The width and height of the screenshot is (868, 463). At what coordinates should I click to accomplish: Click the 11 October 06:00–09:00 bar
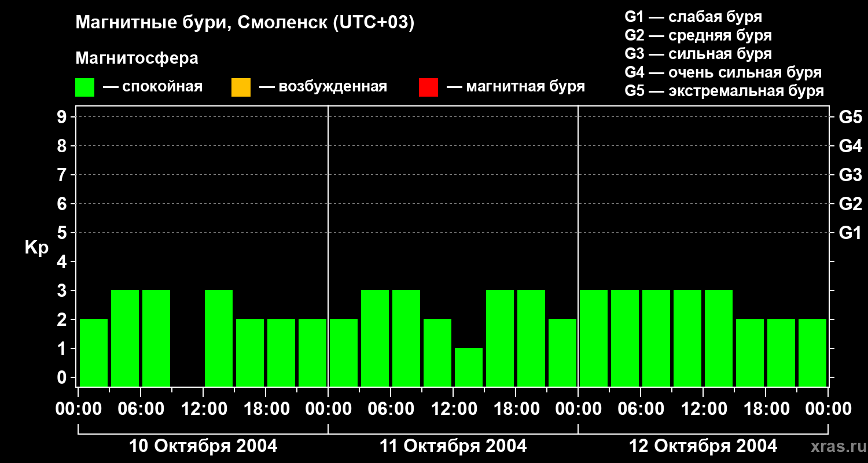pyautogui.click(x=406, y=338)
